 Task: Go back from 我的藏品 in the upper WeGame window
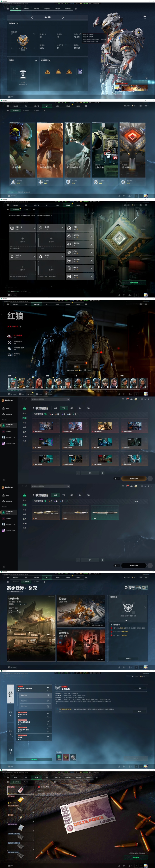33,408
